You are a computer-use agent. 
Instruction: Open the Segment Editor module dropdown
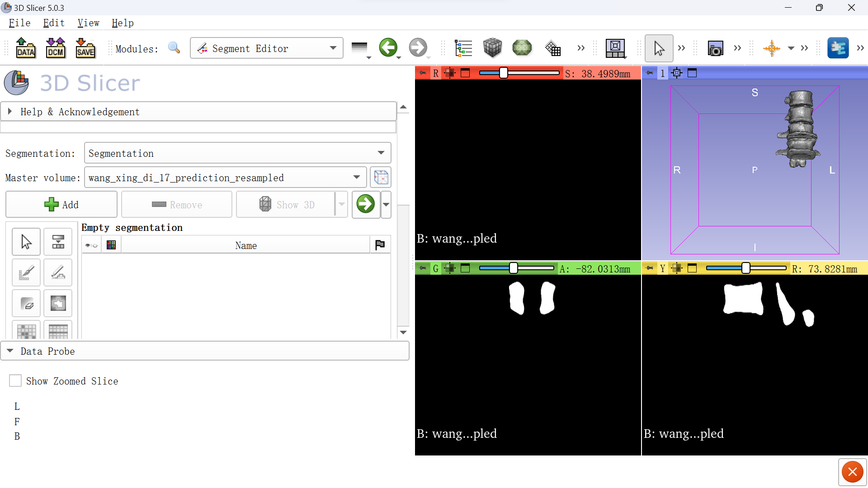pos(267,48)
